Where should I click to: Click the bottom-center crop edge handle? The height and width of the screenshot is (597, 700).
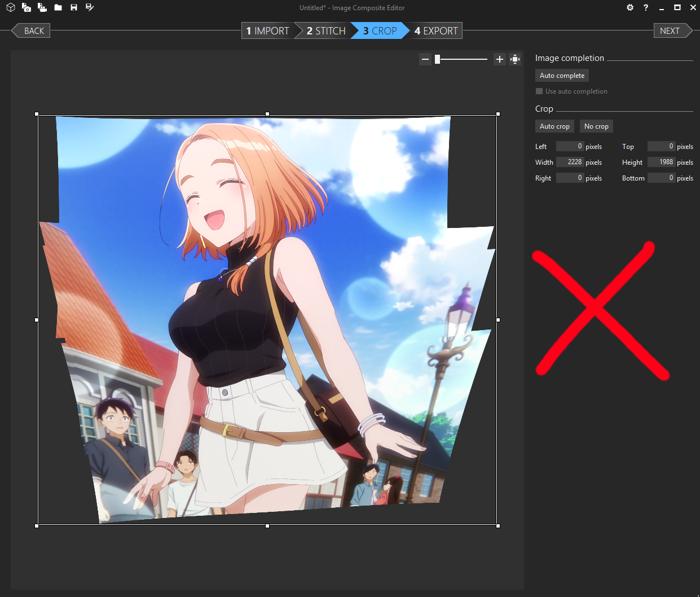[x=267, y=526]
